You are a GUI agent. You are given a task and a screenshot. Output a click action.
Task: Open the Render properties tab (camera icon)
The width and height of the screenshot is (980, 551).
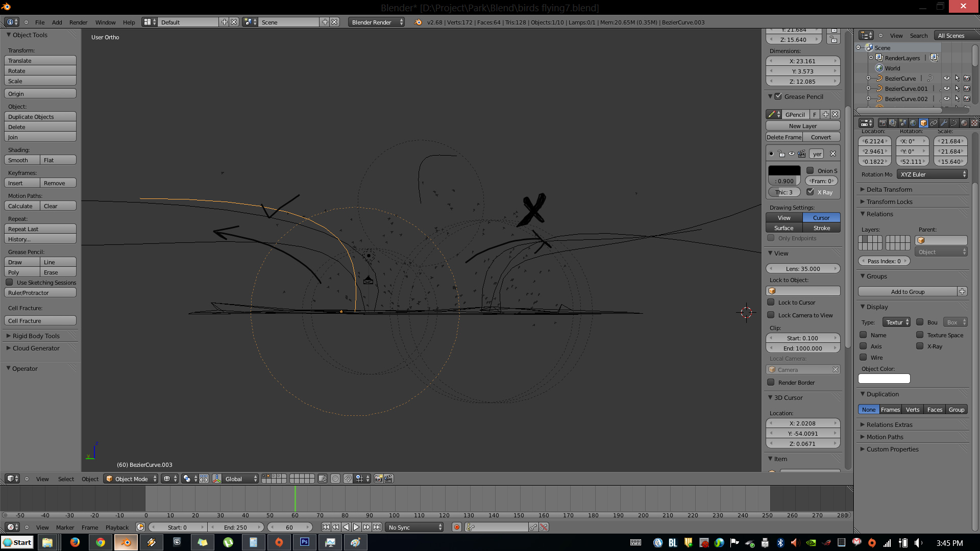click(x=883, y=123)
